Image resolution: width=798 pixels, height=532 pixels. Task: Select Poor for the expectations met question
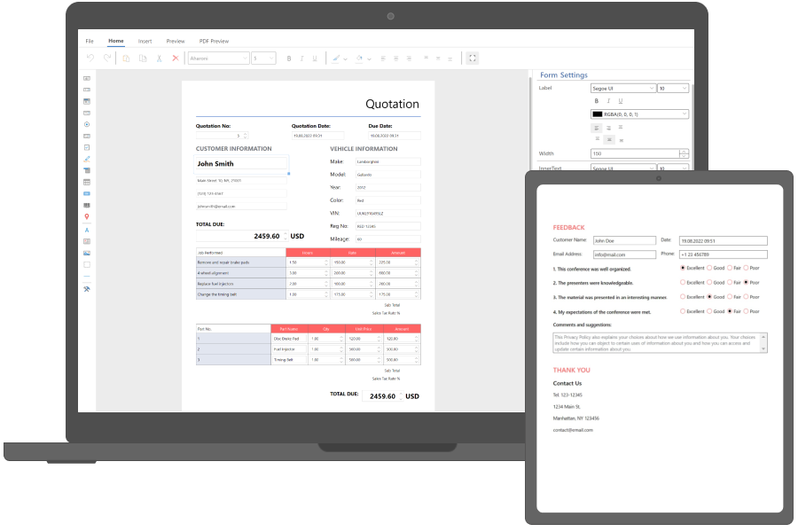coord(746,311)
